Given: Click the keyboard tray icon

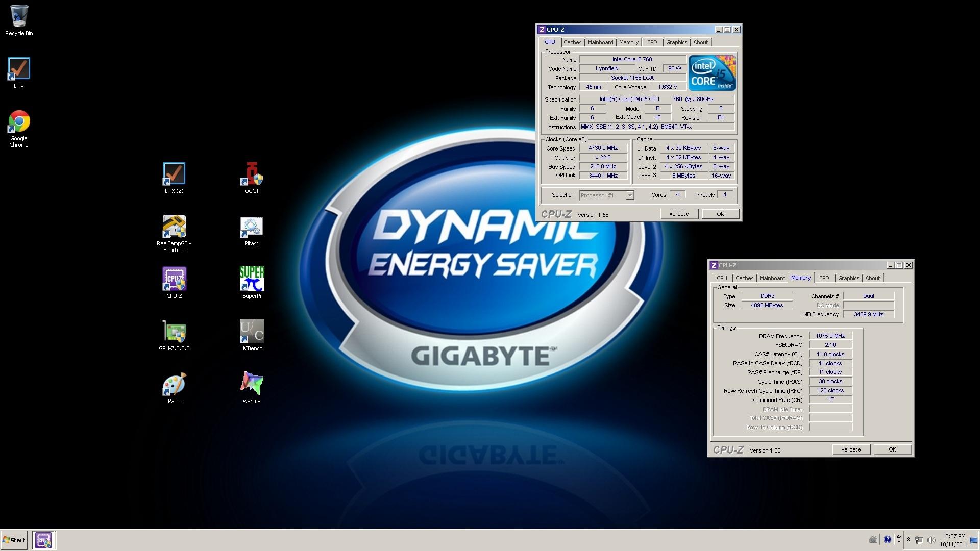Looking at the screenshot, I should [x=873, y=539].
